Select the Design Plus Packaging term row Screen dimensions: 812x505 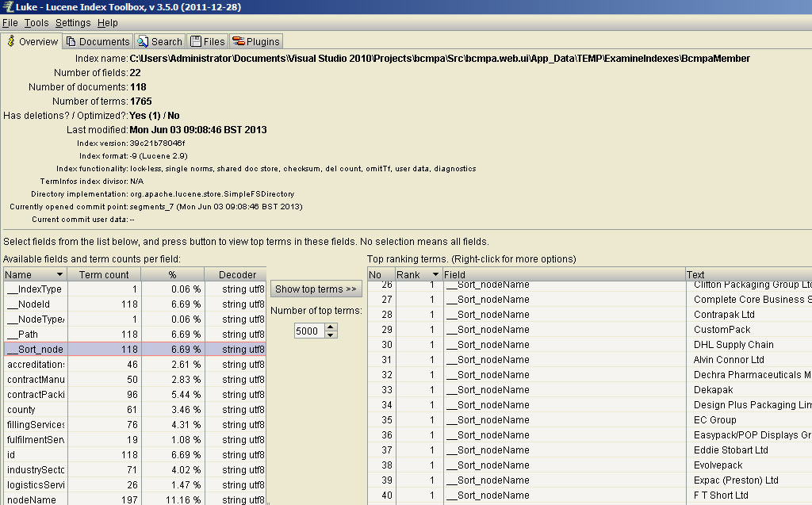590,404
